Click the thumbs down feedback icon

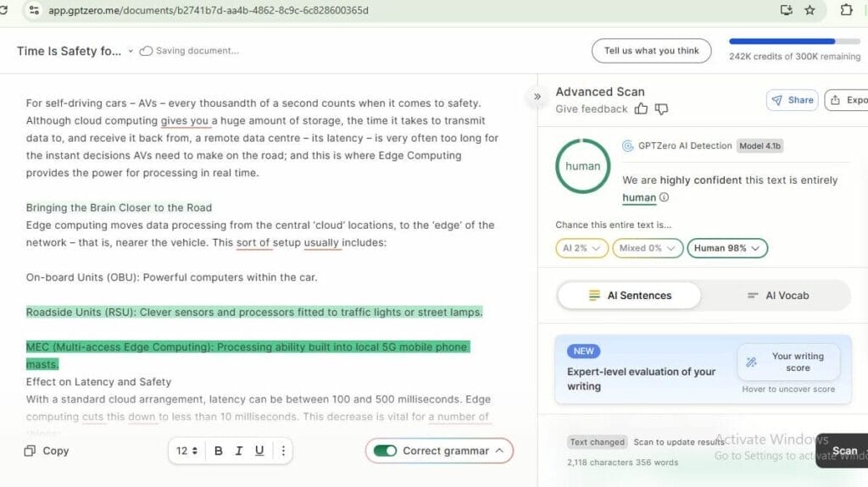(661, 109)
